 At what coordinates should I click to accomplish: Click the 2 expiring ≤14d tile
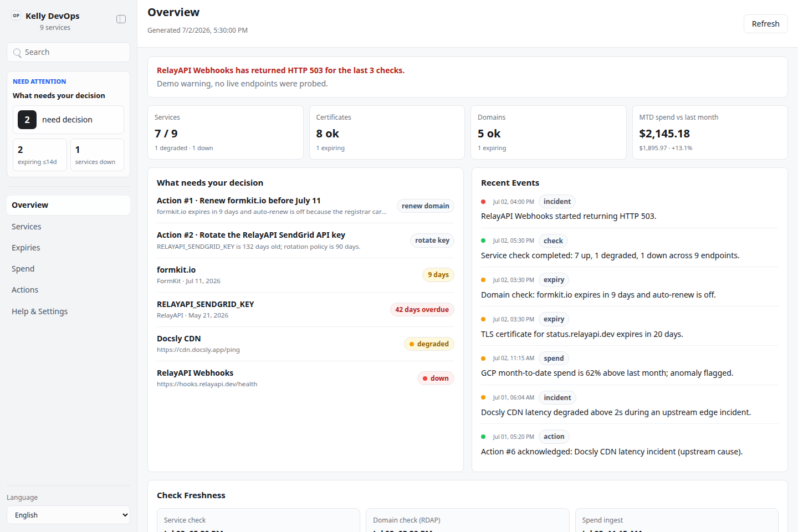pos(40,155)
